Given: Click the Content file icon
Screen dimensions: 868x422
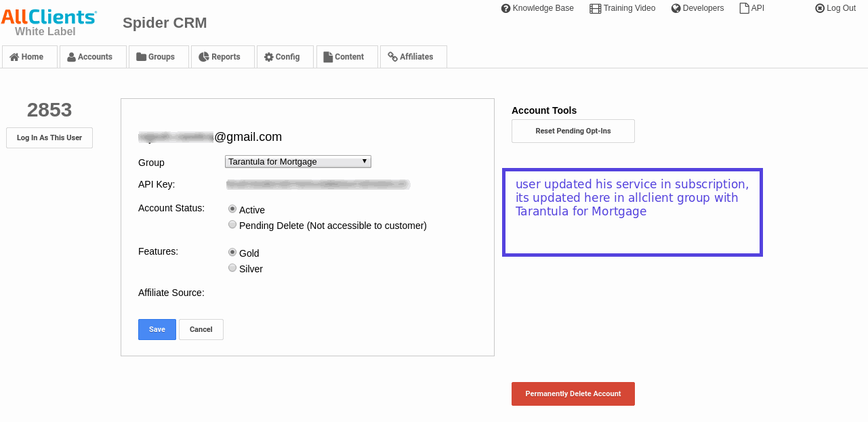Looking at the screenshot, I should [329, 57].
